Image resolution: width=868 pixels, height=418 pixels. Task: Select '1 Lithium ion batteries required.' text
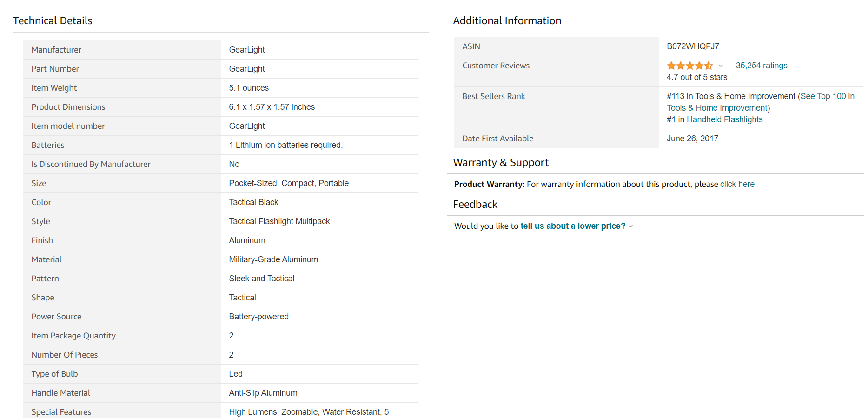285,145
